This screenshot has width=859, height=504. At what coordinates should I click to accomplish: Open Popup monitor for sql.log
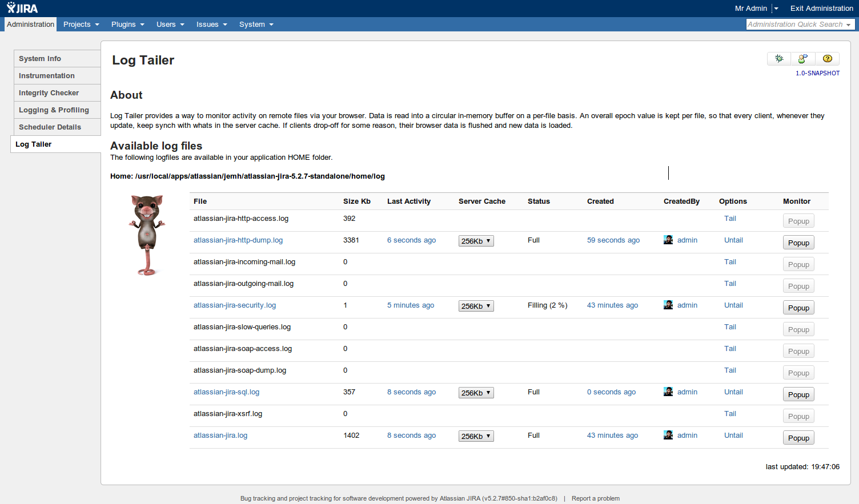click(x=798, y=394)
